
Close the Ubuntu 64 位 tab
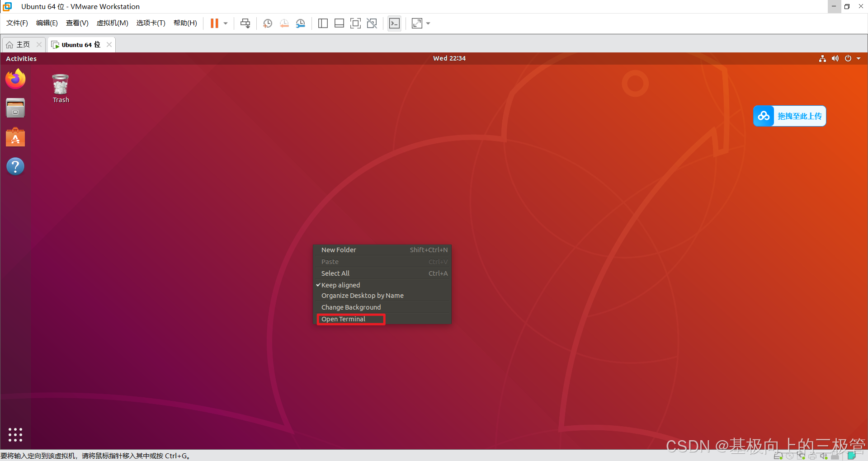point(109,44)
